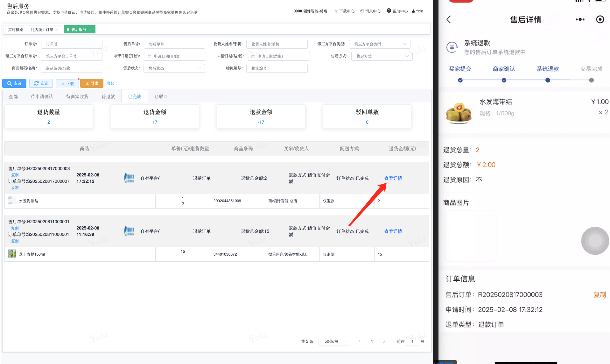The height and width of the screenshot is (364, 610).
Task: Click the help center question mark icon
Action: tap(389, 11)
